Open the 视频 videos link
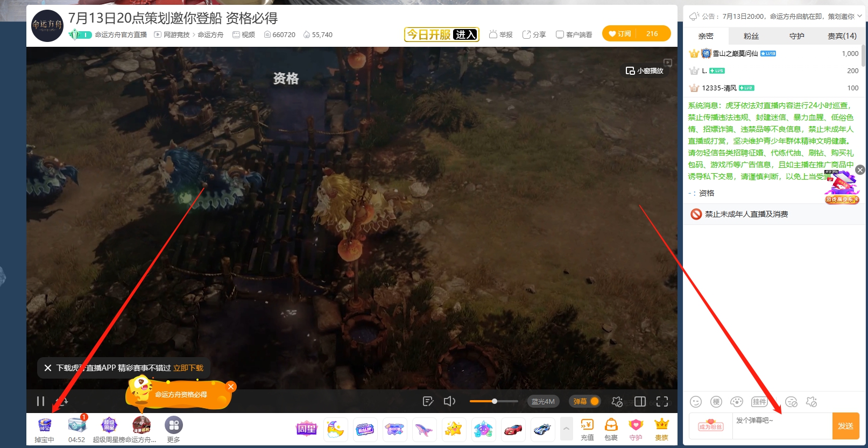The height and width of the screenshot is (448, 868). coord(244,34)
